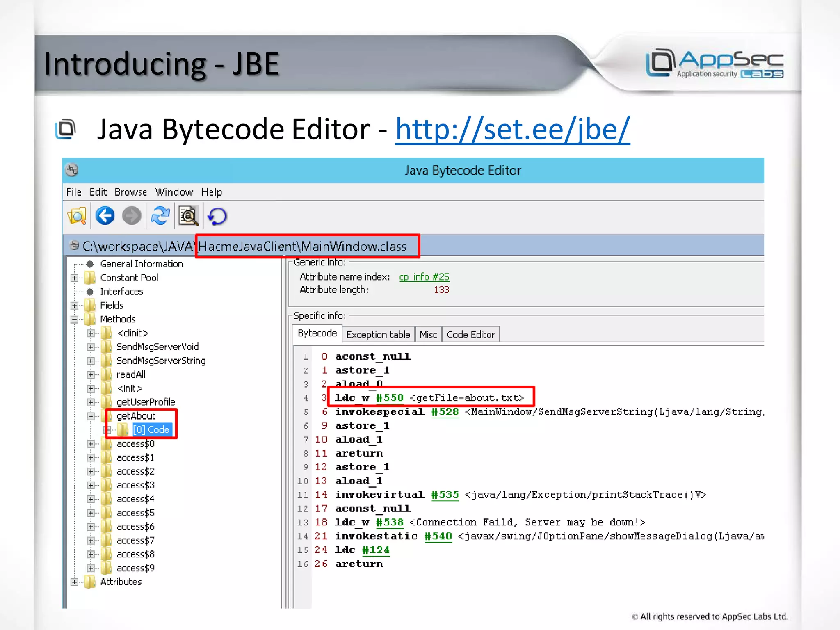Collapse the getAbout method node

tap(91, 416)
